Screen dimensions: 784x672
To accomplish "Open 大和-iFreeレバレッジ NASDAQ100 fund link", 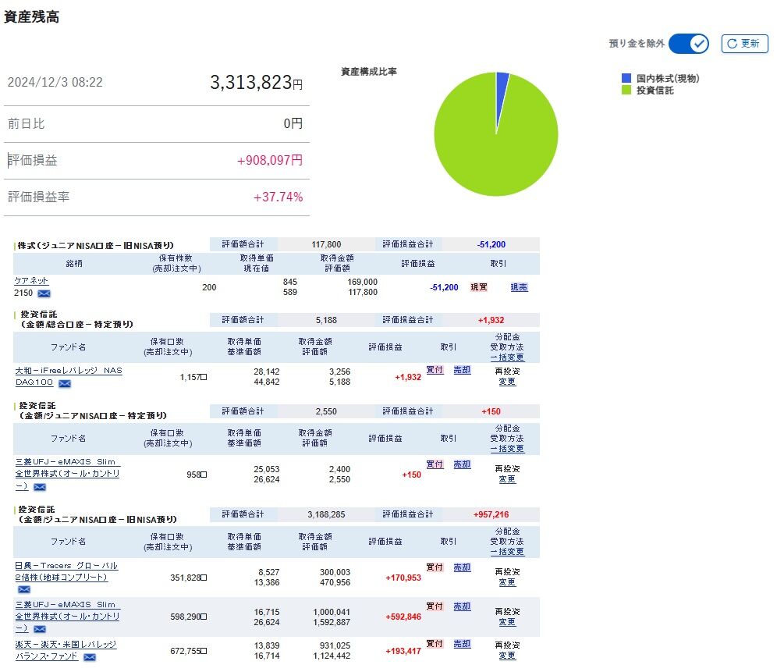I will click(x=69, y=376).
